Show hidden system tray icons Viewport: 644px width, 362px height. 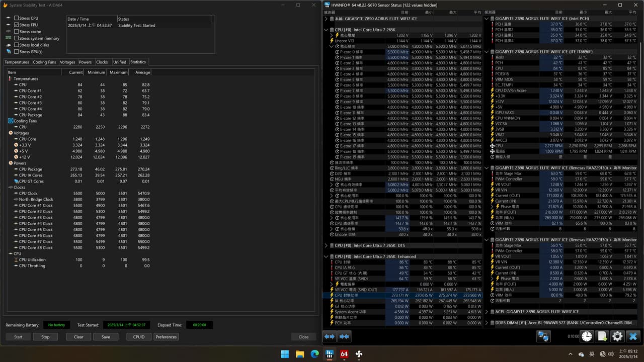(x=571, y=354)
